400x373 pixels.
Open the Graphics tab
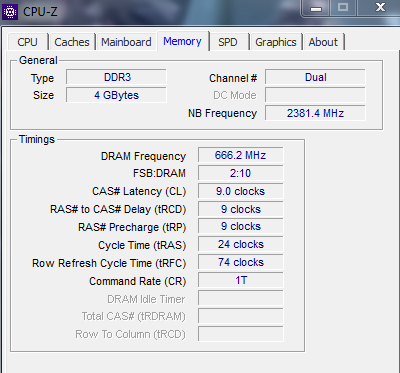276,42
